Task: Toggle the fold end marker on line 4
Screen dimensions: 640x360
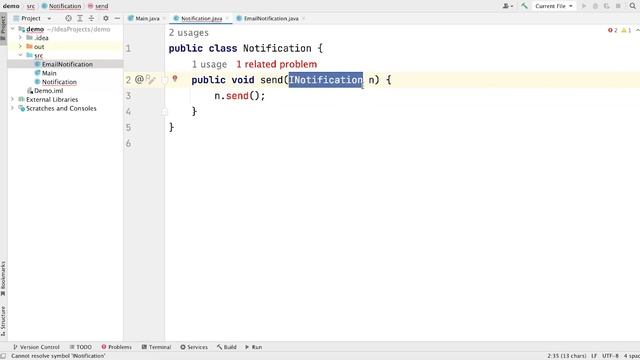Action: click(164, 111)
